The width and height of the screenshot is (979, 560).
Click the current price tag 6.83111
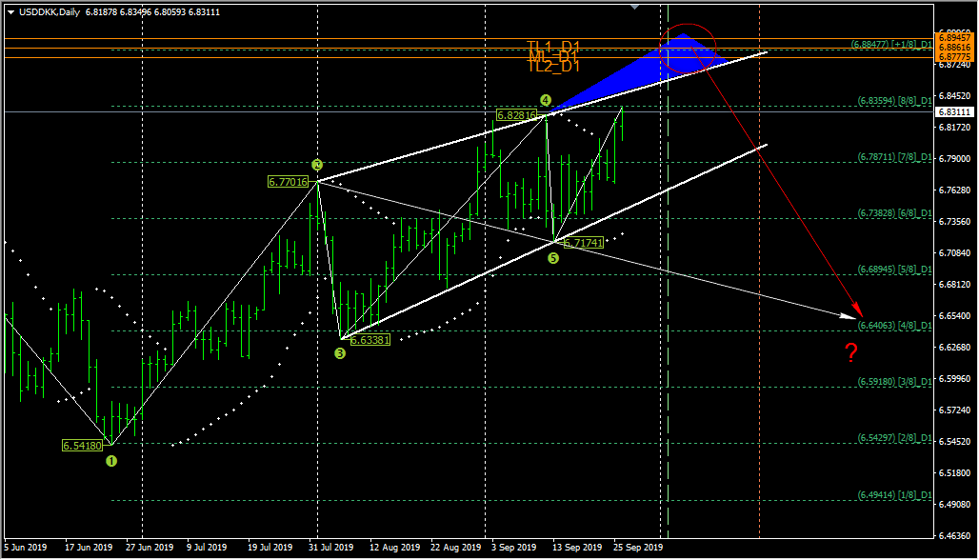point(954,111)
